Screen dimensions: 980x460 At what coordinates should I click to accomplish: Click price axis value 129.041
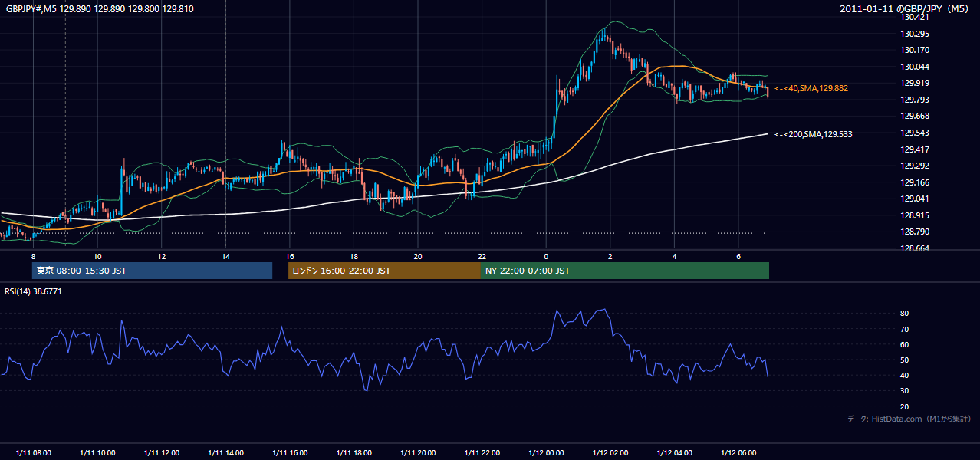915,199
